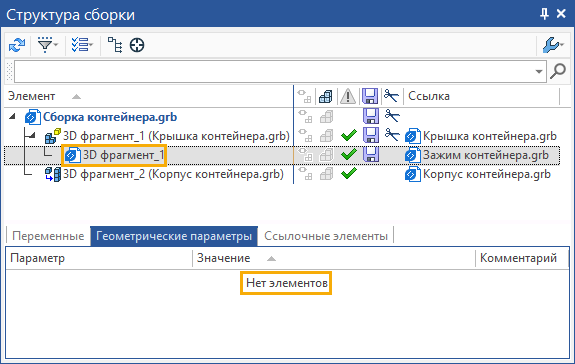Click green checkmark in Корпус контейнера.grb row
Screen dimensions: 575x364
pos(349,173)
